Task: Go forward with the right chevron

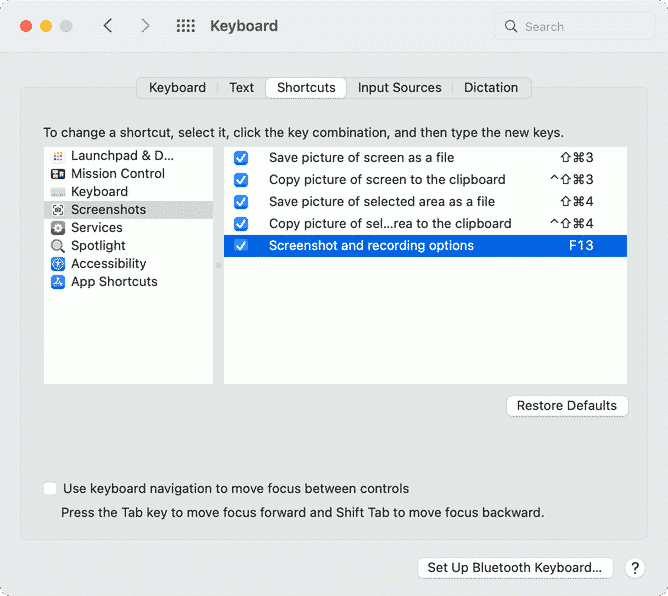Action: tap(145, 26)
